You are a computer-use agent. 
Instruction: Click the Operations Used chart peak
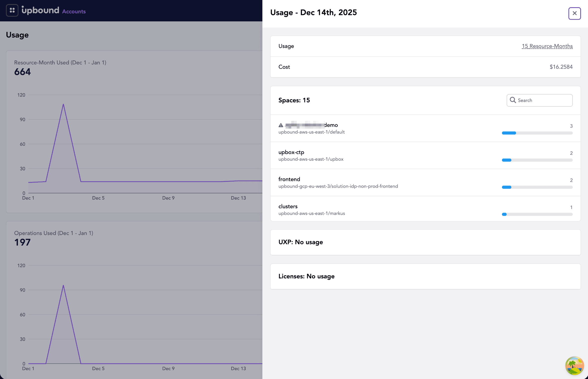tap(63, 285)
